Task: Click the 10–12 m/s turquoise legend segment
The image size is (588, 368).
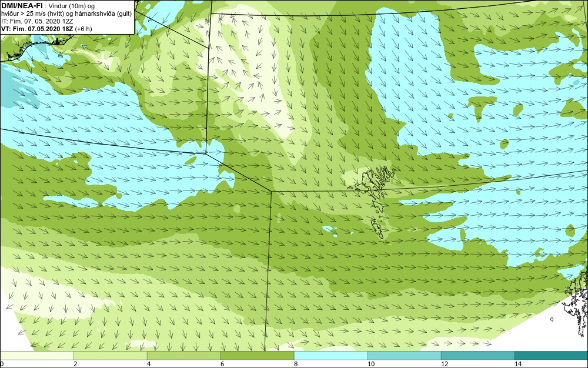Action: coord(405,356)
